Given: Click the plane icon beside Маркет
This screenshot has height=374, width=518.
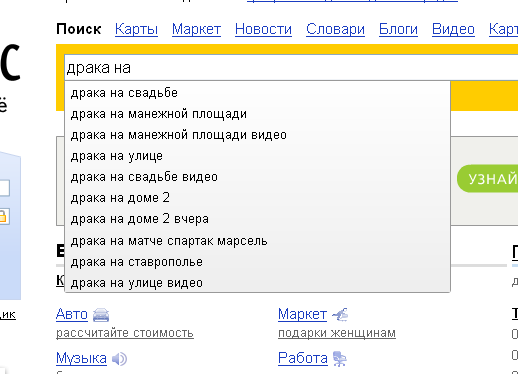Looking at the screenshot, I should click(340, 314).
